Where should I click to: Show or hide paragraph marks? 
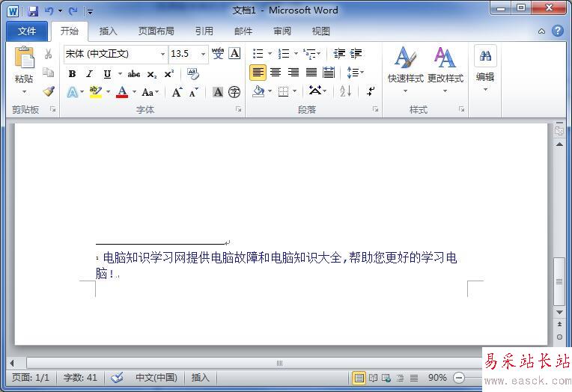tap(371, 91)
